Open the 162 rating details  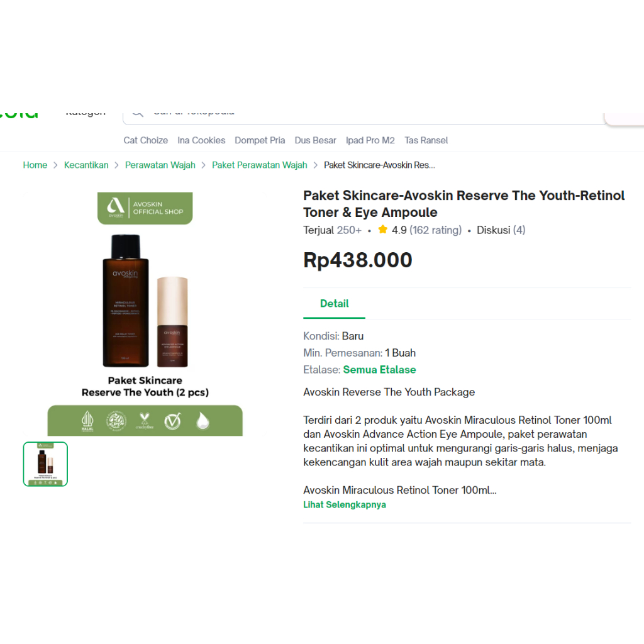pyautogui.click(x=435, y=230)
